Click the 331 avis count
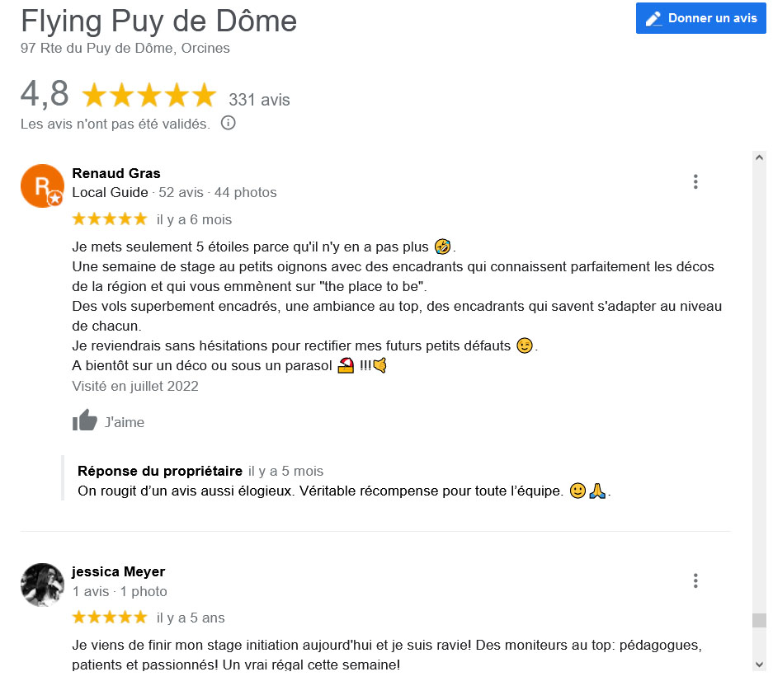The width and height of the screenshot is (773, 700). (259, 100)
